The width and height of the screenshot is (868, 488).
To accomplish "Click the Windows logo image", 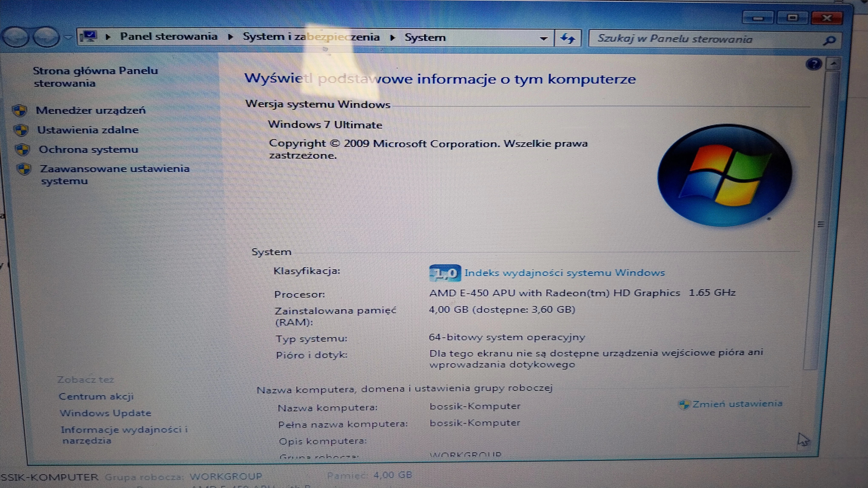I will tap(724, 175).
